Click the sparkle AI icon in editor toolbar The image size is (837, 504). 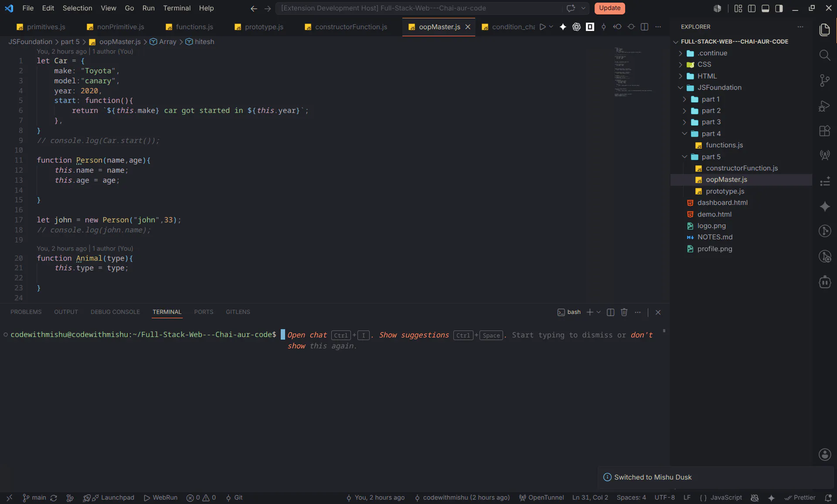pyautogui.click(x=563, y=27)
